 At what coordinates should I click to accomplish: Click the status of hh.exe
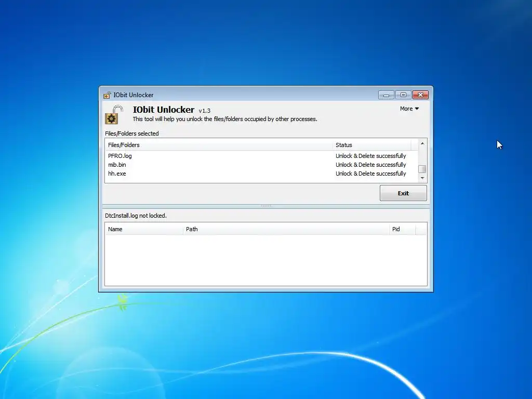(x=370, y=174)
